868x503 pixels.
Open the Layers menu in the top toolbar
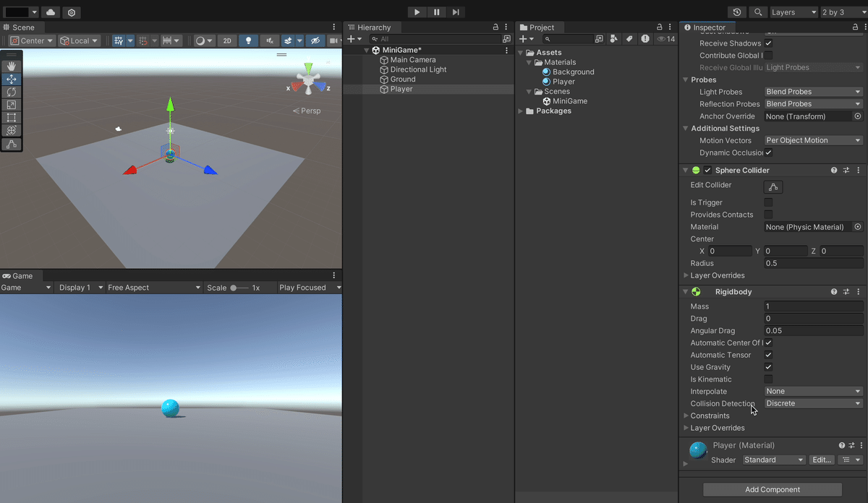pyautogui.click(x=793, y=12)
